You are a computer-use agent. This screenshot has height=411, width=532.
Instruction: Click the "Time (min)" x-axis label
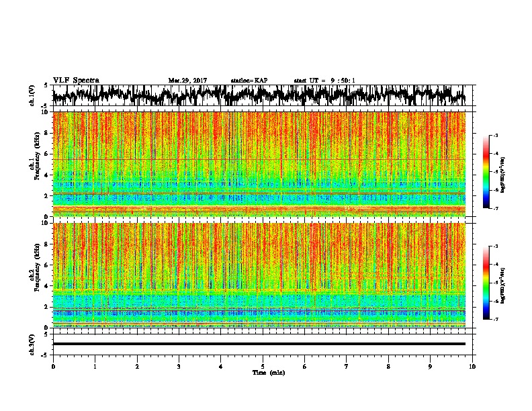click(269, 373)
